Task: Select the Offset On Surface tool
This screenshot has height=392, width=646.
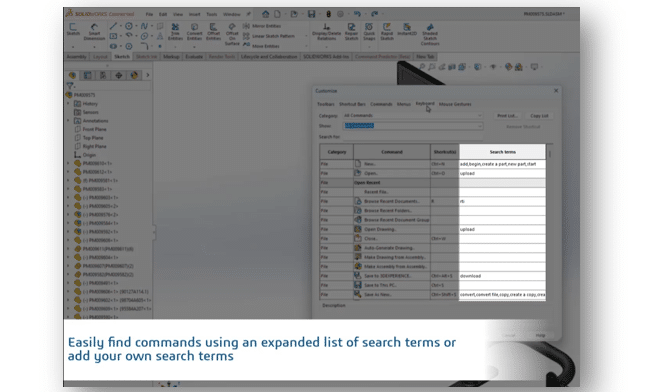Action: tap(232, 34)
